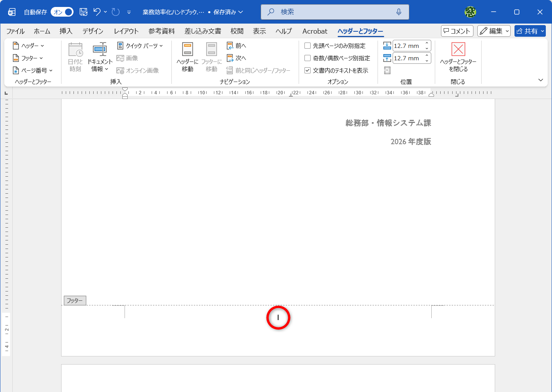Switch to the ヘルプ tab
Screen dimensions: 552x392
pos(284,31)
